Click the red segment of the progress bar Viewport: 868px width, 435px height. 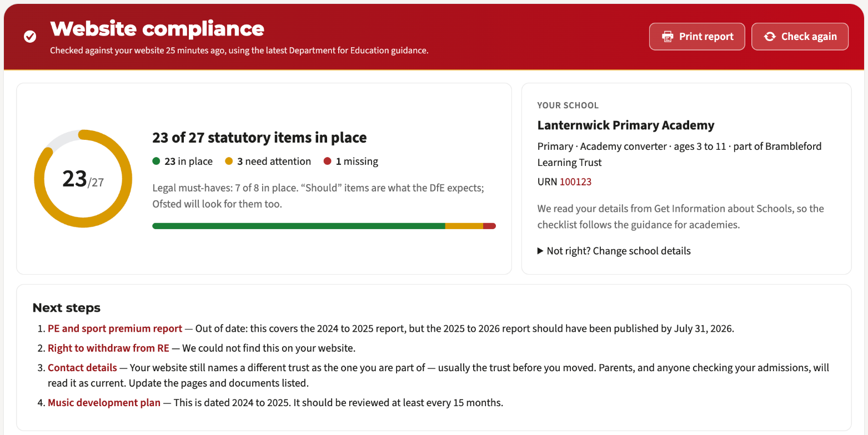click(x=489, y=226)
